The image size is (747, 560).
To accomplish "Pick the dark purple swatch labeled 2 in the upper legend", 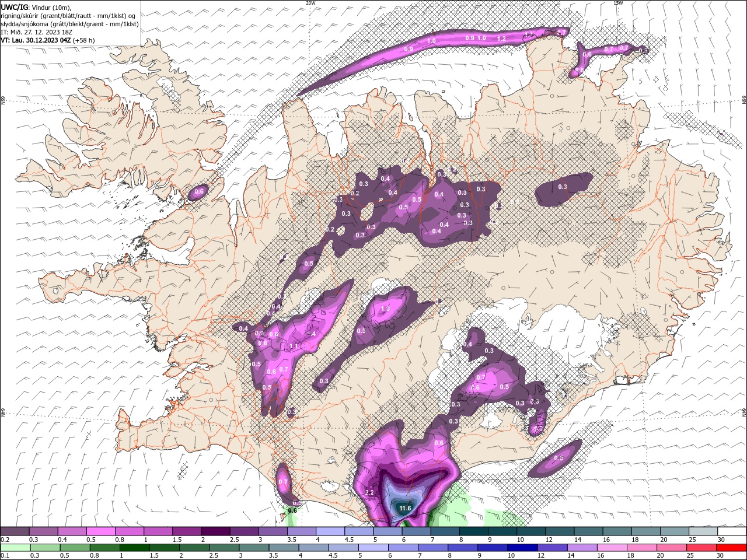I will (215, 531).
